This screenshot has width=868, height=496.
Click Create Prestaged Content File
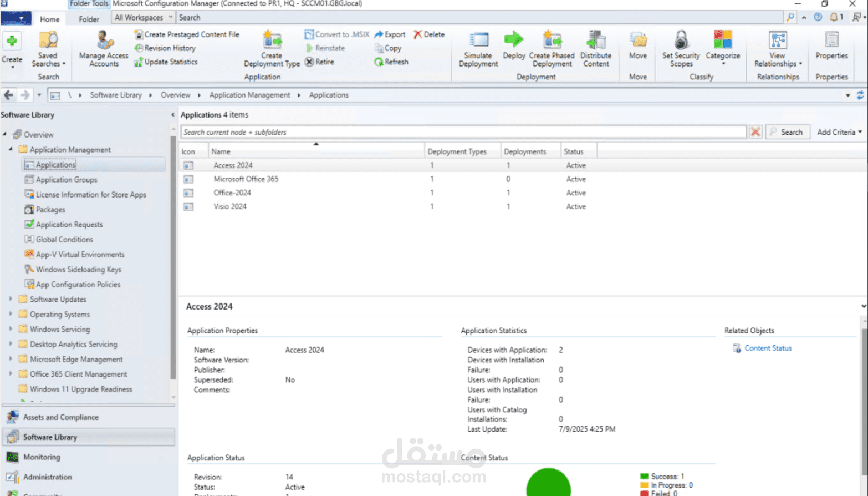pos(187,34)
